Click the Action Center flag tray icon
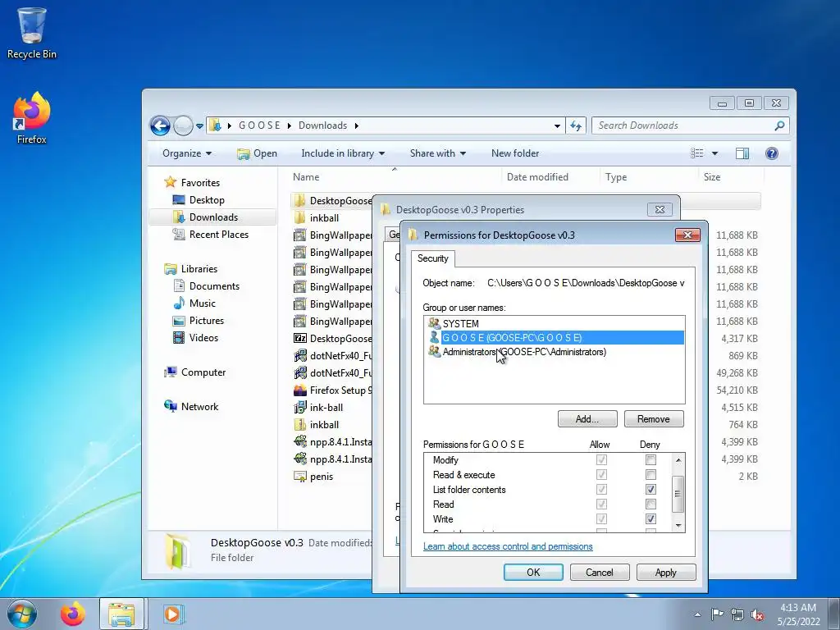840x630 pixels. (717, 614)
